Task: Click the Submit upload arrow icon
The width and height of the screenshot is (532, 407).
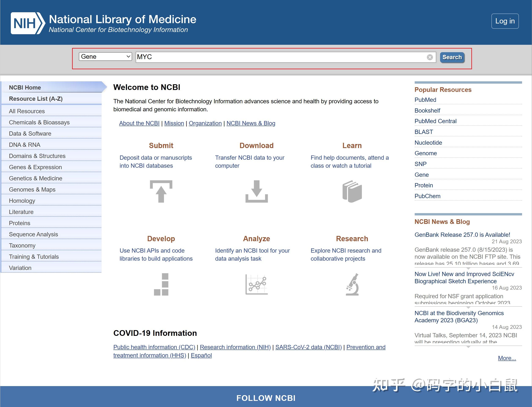Action: [161, 191]
